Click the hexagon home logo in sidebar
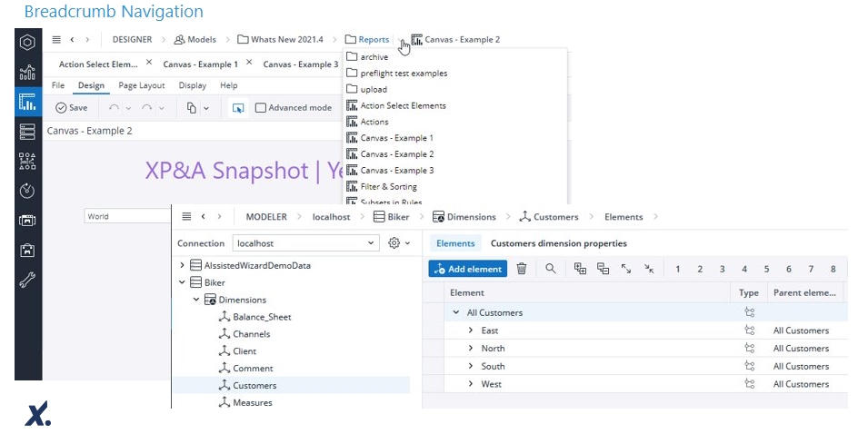 tap(27, 42)
